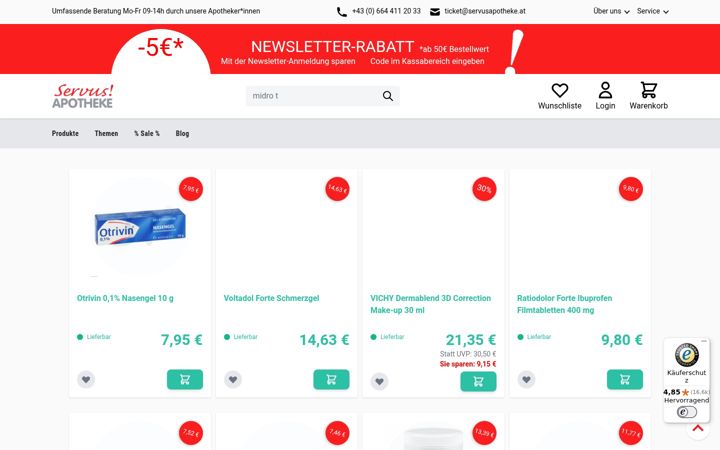
Task: Expand the Über uns dropdown
Action: point(611,11)
